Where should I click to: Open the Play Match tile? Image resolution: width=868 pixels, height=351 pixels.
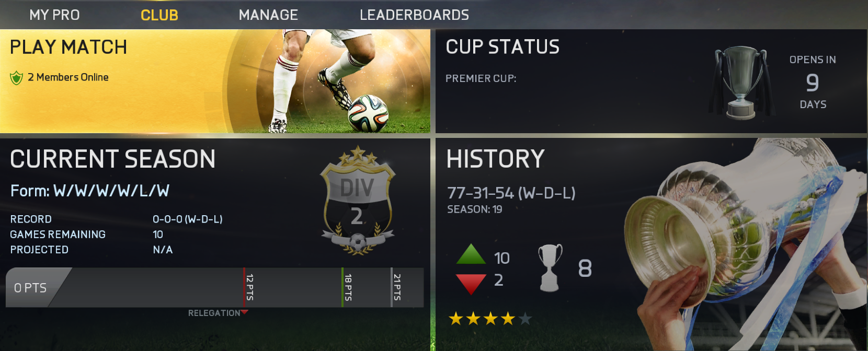click(x=215, y=81)
